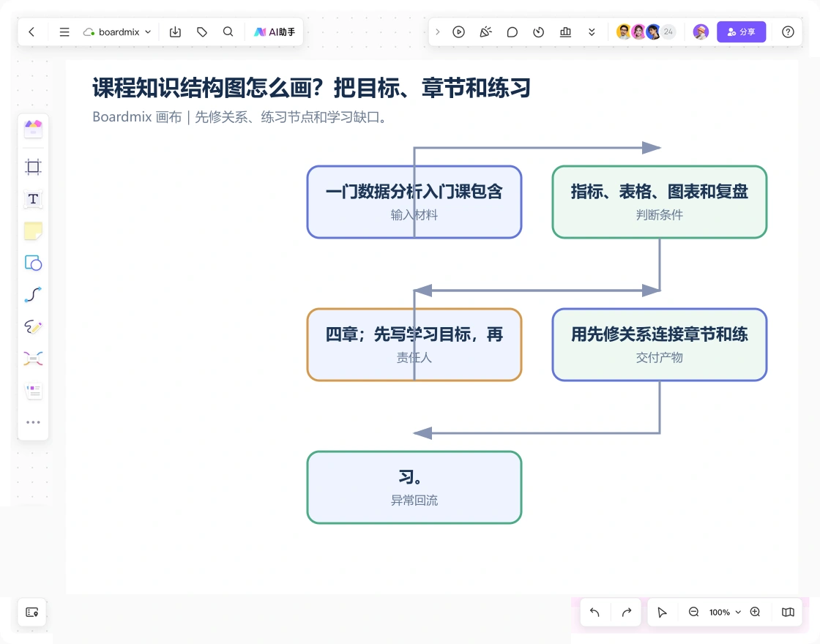
Task: Open the minimap panel icon
Action: pos(32,612)
